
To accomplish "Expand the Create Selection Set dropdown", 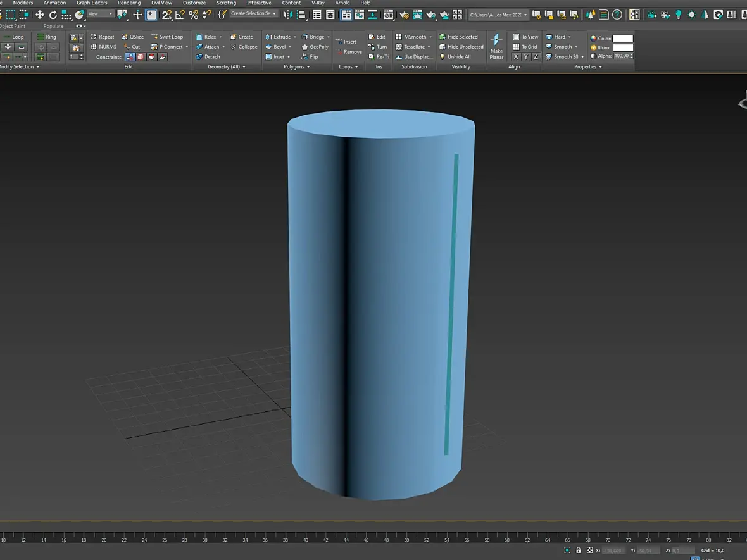I will [x=253, y=14].
